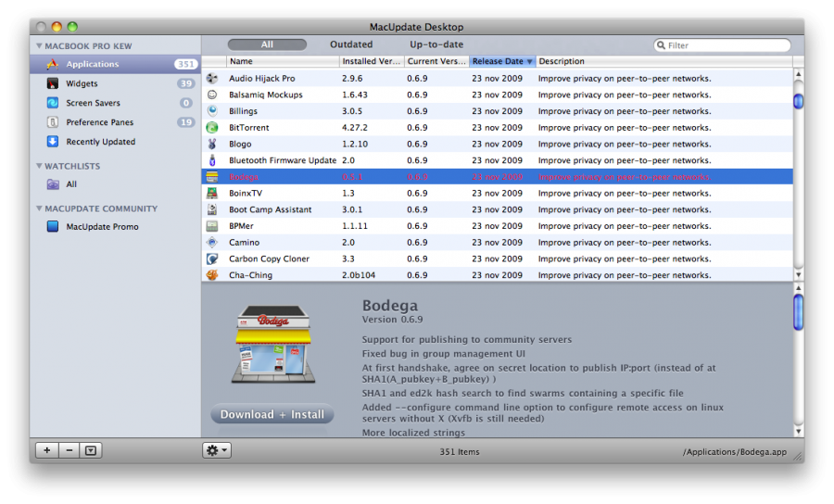Click the Screen Savers sidebar icon

[53, 103]
